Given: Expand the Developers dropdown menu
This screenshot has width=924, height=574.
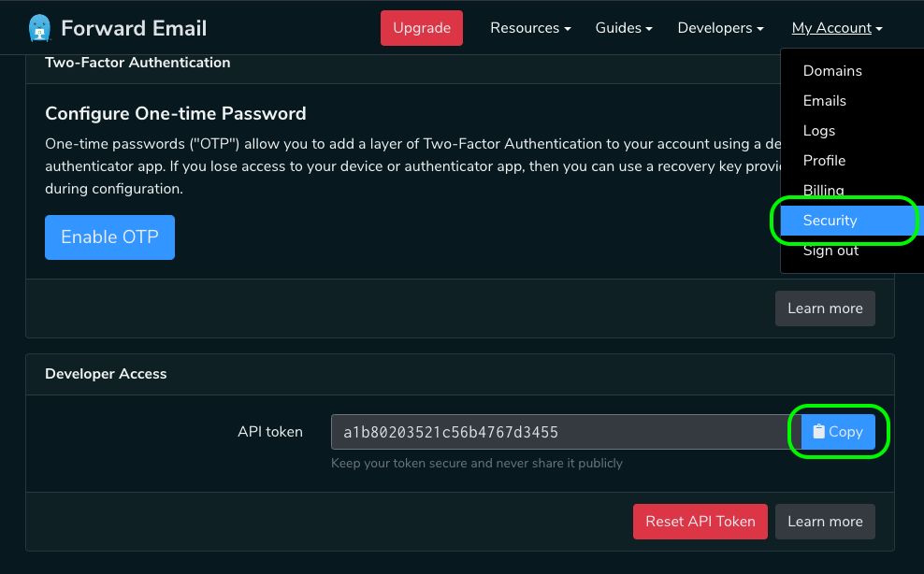Looking at the screenshot, I should (720, 28).
